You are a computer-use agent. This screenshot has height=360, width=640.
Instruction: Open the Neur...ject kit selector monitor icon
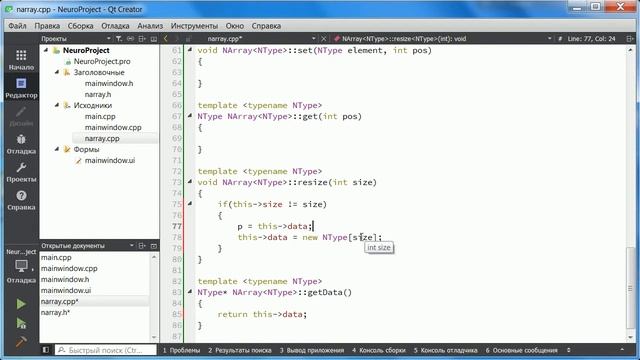point(21,266)
